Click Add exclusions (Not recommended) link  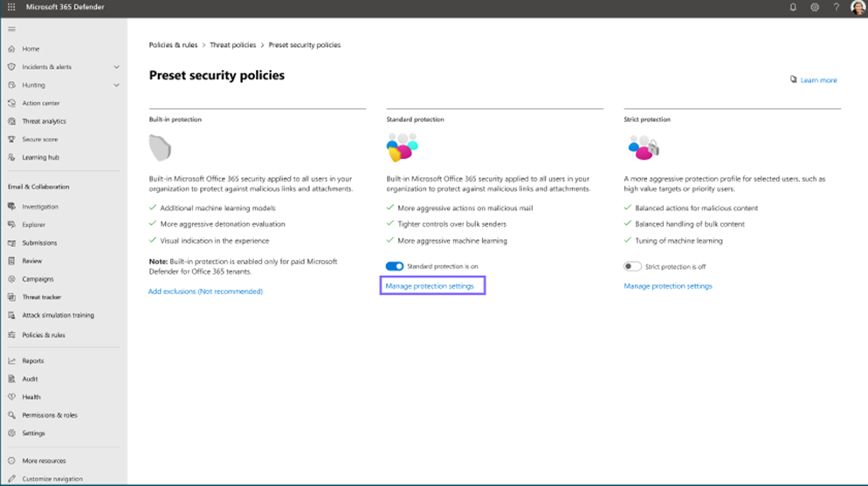coord(205,291)
